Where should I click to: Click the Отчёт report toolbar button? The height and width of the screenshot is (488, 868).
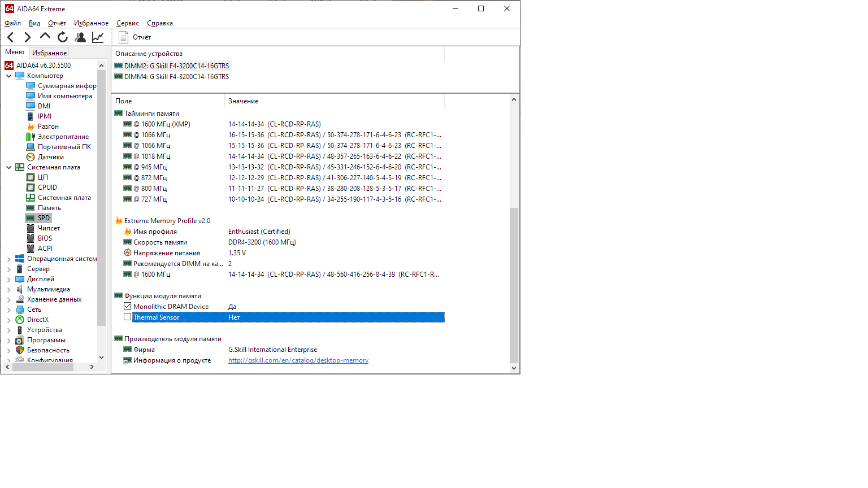pyautogui.click(x=135, y=37)
